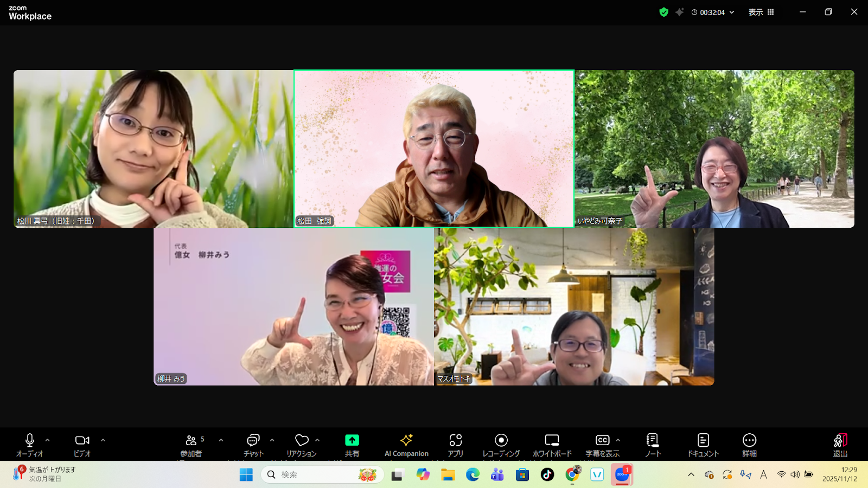Image resolution: width=868 pixels, height=488 pixels.
Task: Open the Apps panel
Action: click(x=456, y=445)
